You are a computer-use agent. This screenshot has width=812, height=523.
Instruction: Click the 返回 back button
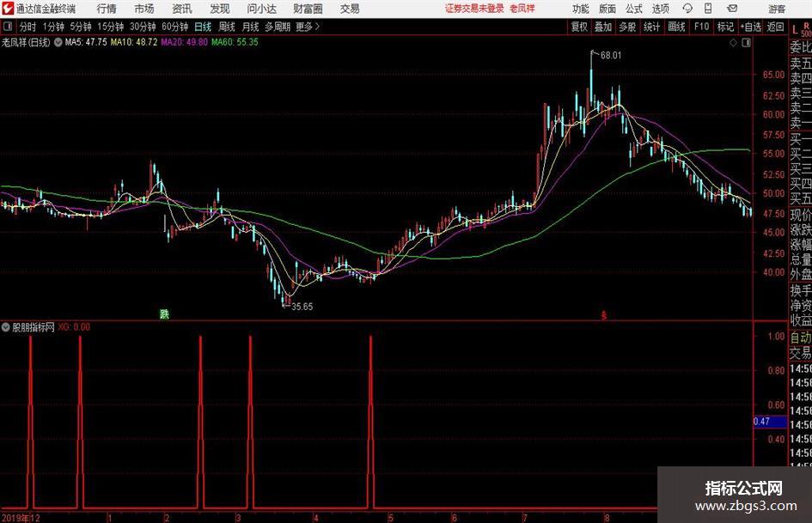pos(775,27)
